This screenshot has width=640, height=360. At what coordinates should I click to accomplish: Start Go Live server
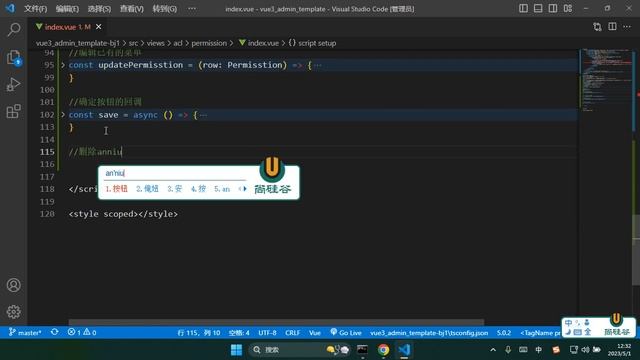(x=346, y=333)
